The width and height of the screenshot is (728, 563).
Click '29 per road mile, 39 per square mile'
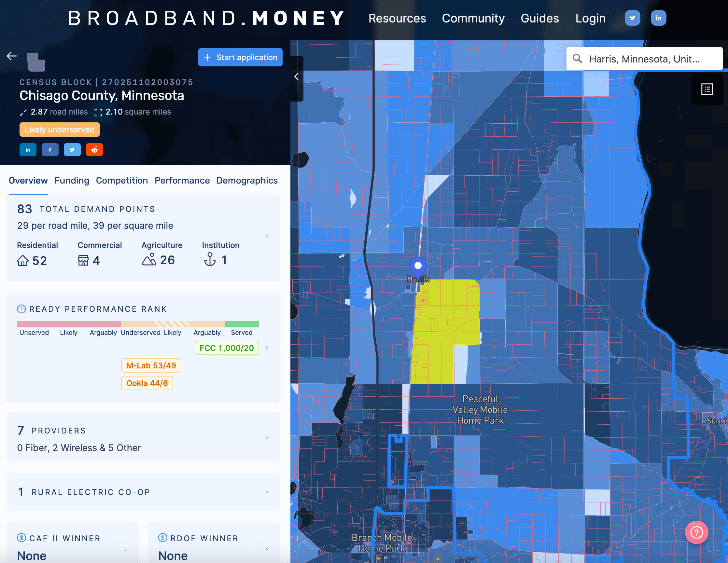(x=95, y=226)
